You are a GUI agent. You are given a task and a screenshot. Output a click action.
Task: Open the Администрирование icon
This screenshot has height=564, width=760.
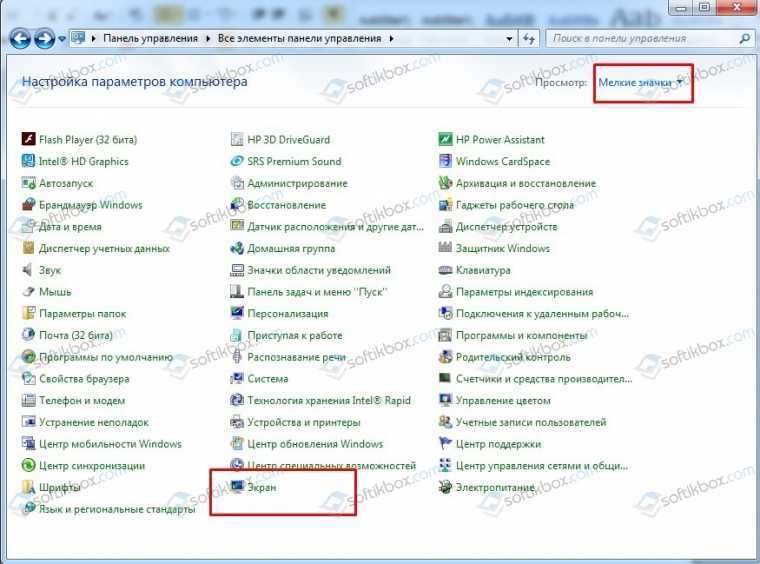pos(237,183)
